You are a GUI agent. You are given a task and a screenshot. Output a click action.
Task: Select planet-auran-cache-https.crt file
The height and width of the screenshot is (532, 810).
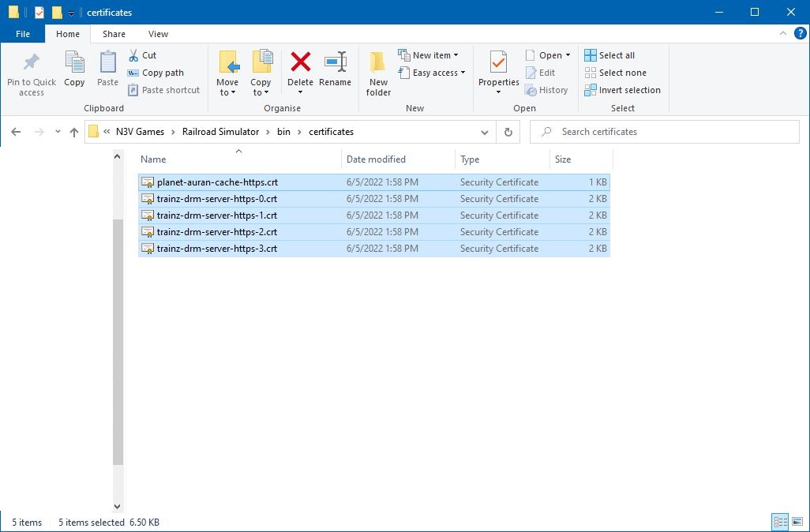[x=374, y=182]
